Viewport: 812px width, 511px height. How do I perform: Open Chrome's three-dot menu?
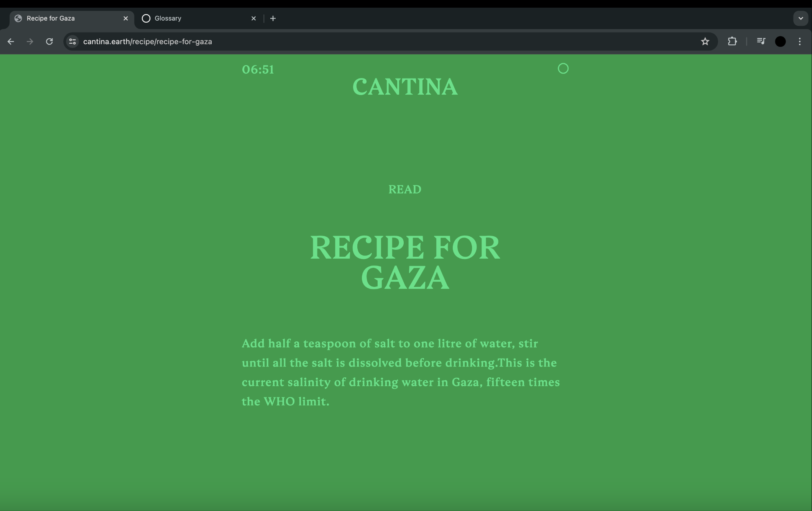(x=800, y=41)
